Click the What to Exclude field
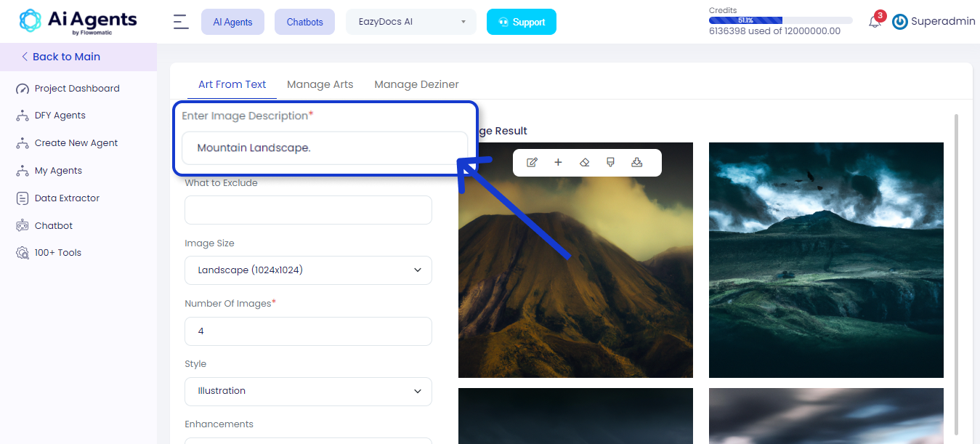980x444 pixels. point(308,210)
